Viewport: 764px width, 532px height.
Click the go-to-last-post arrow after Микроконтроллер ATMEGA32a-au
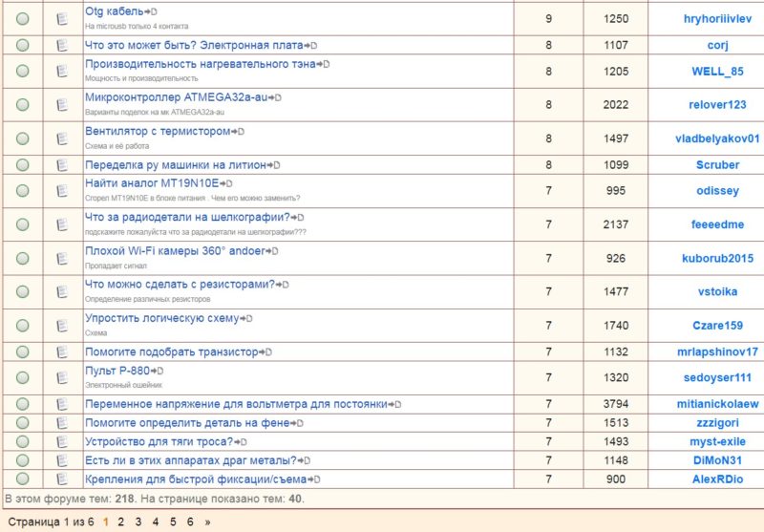tap(275, 97)
